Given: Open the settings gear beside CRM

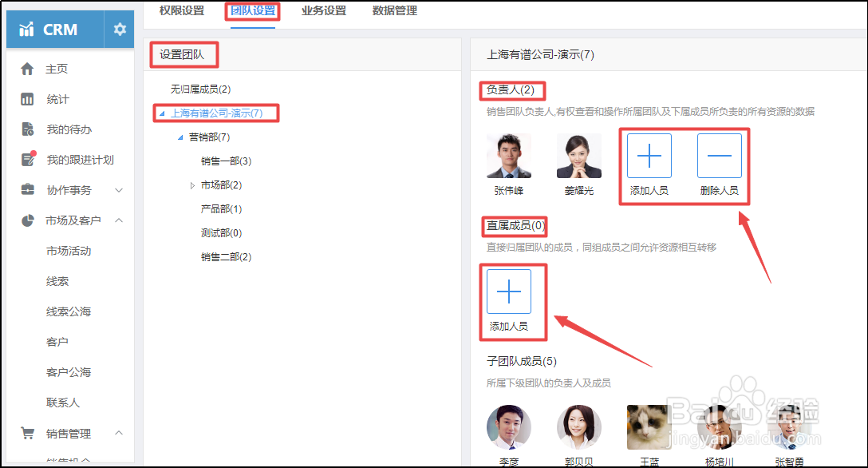Looking at the screenshot, I should click(120, 30).
